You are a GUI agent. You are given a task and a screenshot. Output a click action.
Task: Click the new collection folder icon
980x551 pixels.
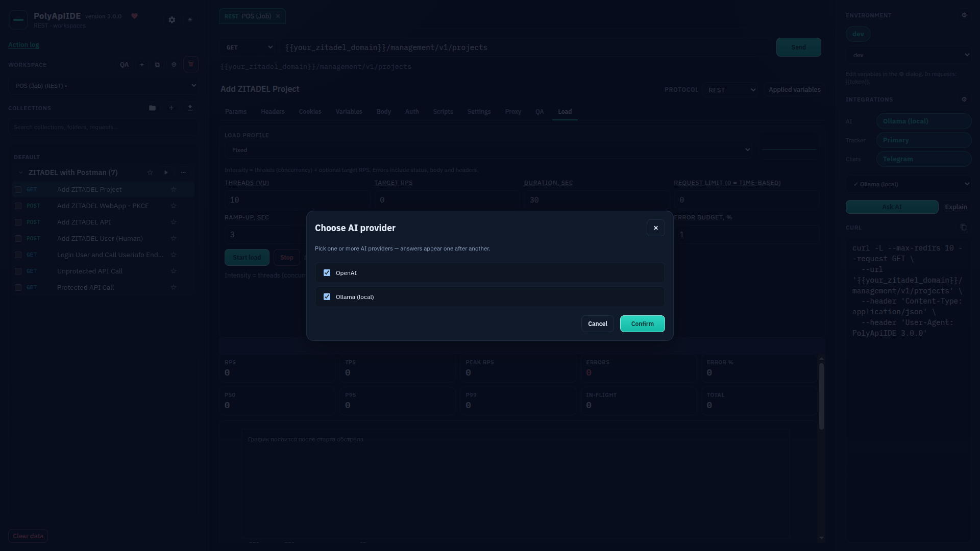pos(152,108)
